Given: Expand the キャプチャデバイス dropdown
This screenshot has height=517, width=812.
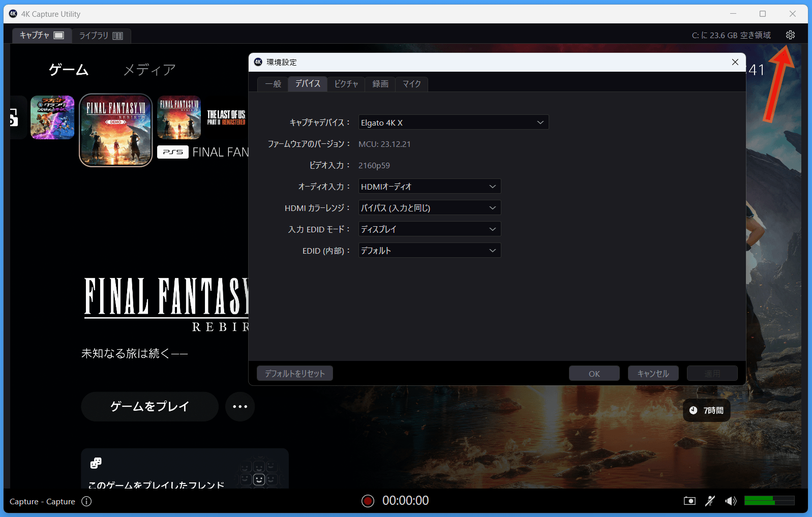Looking at the screenshot, I should pyautogui.click(x=454, y=123).
